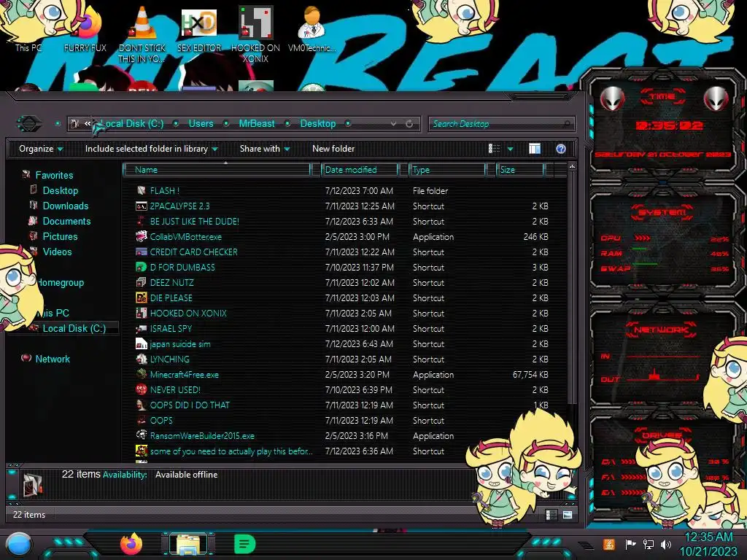The image size is (747, 560).
Task: Expand the MrBeast breadcrumb arrow
Action: point(287,124)
